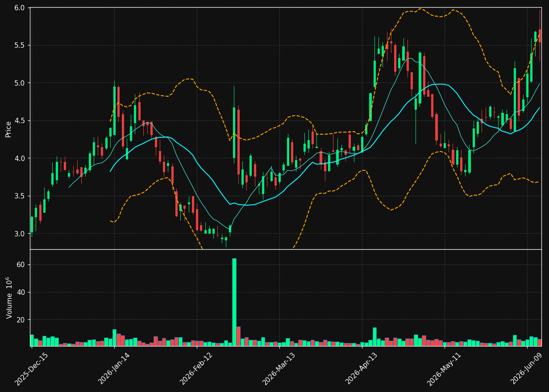Click the 20 volume tick label

21,320
